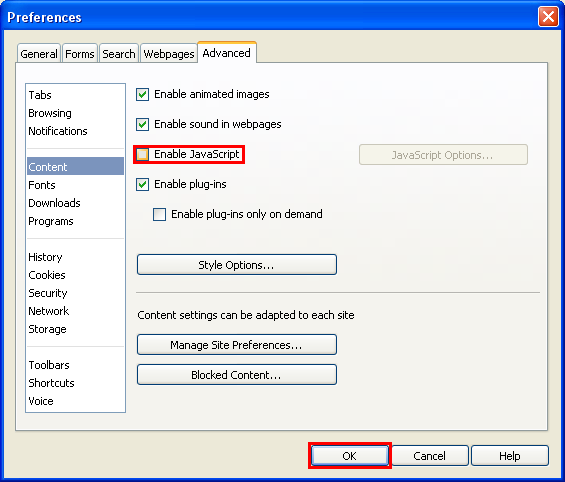565x482 pixels.
Task: Open Blocked Content settings
Action: (x=237, y=375)
